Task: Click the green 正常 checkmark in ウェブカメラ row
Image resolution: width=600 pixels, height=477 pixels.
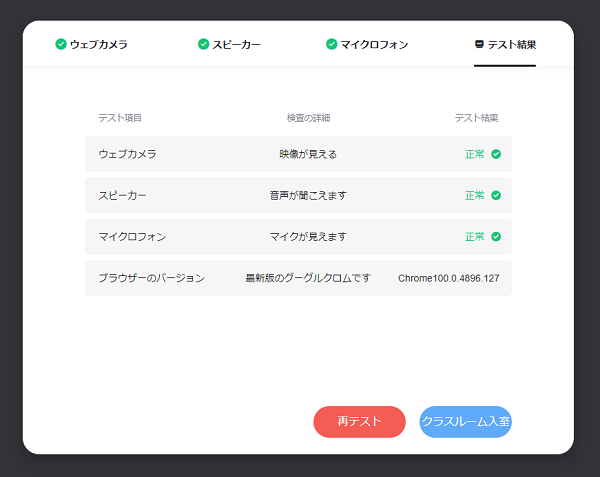Action: (496, 154)
